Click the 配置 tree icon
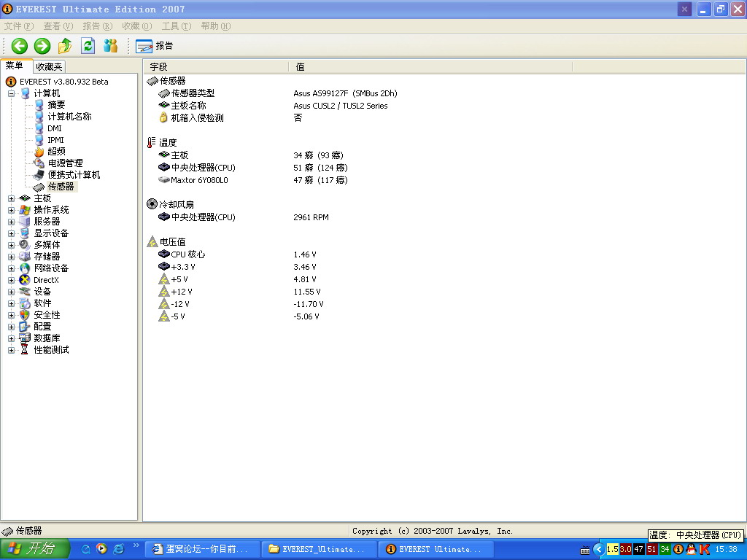Viewport: 747px width, 560px height. 25,327
